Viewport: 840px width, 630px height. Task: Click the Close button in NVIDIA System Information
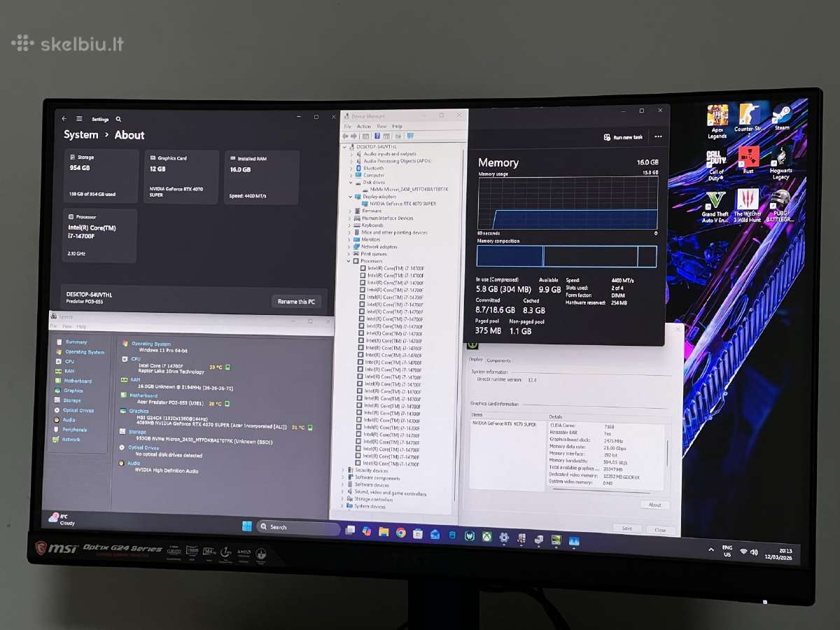click(660, 530)
